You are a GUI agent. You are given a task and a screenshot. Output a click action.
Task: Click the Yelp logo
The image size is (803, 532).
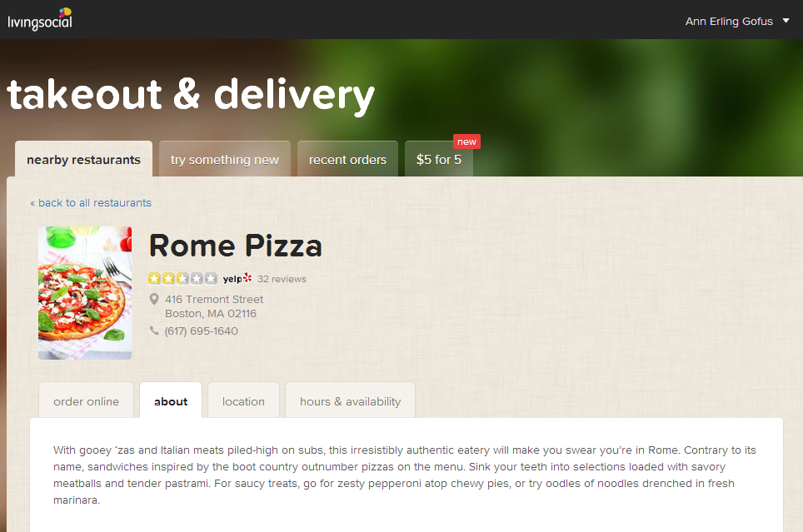pyautogui.click(x=237, y=279)
